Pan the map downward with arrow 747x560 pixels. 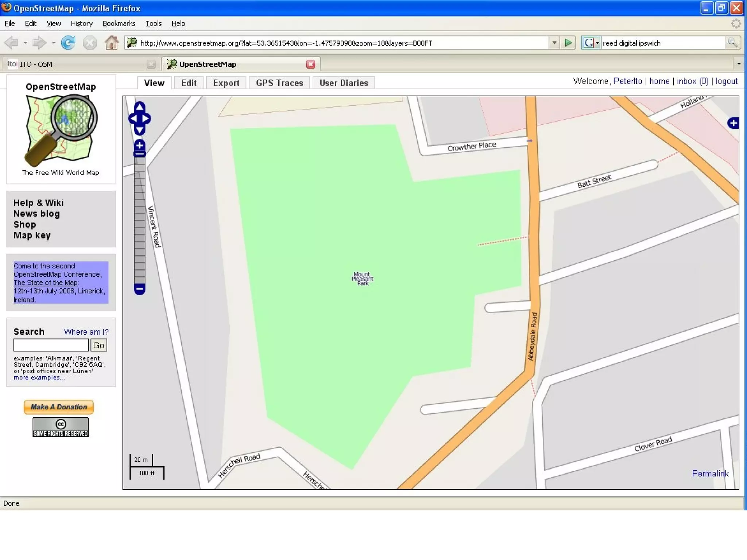click(139, 130)
